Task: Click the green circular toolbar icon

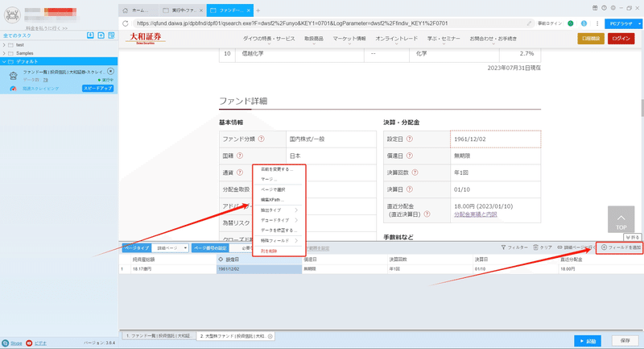Action: (571, 23)
